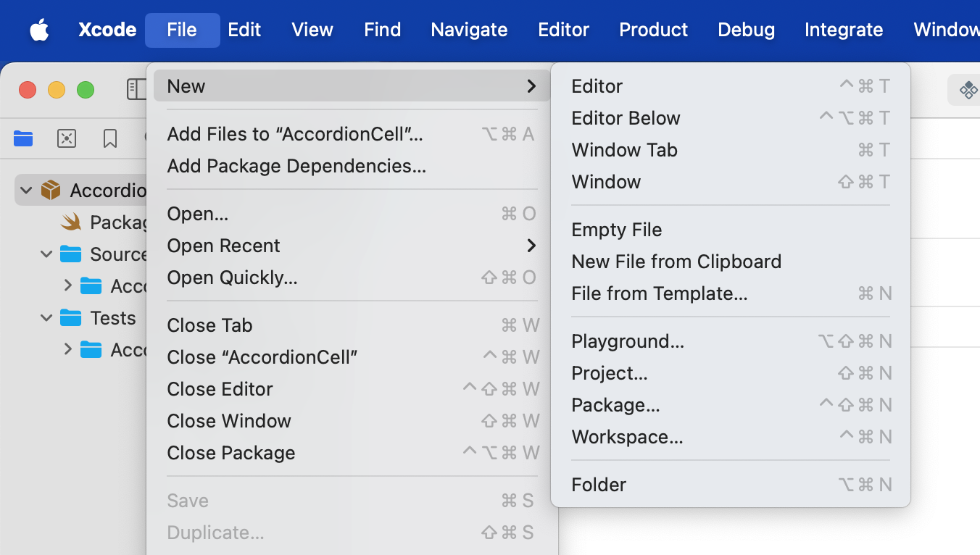Image resolution: width=980 pixels, height=555 pixels.
Task: Click the crash-mark square navigator icon
Action: [x=67, y=138]
